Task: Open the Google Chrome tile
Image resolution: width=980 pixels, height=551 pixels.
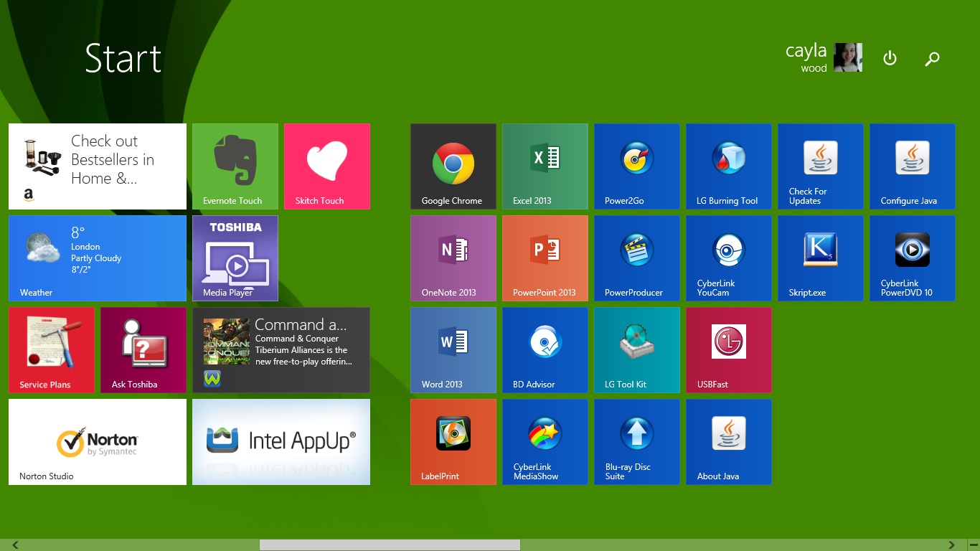Action: click(453, 166)
